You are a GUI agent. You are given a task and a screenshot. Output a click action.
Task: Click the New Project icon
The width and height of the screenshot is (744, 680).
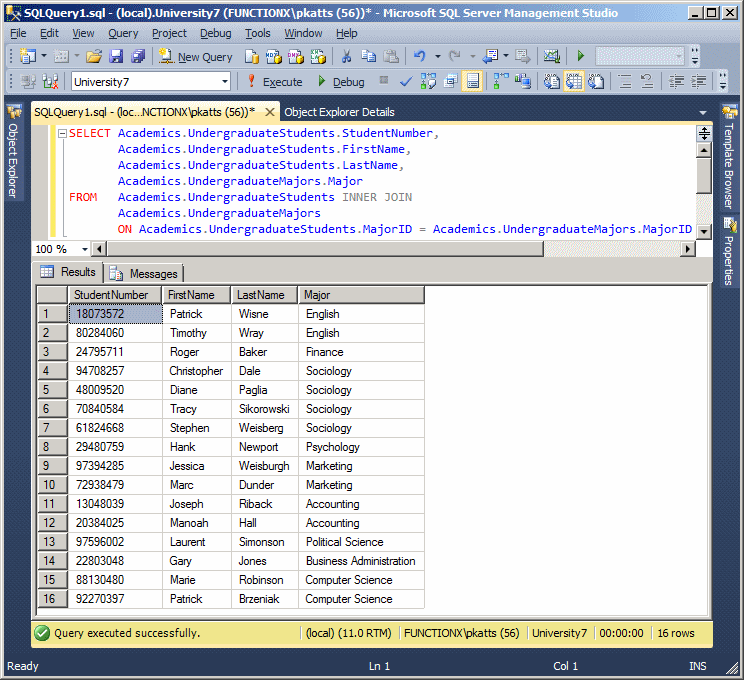28,56
